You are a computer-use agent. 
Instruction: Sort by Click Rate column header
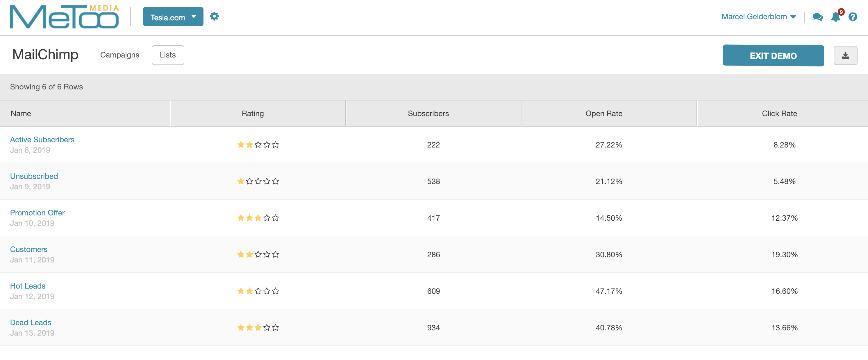click(783, 114)
